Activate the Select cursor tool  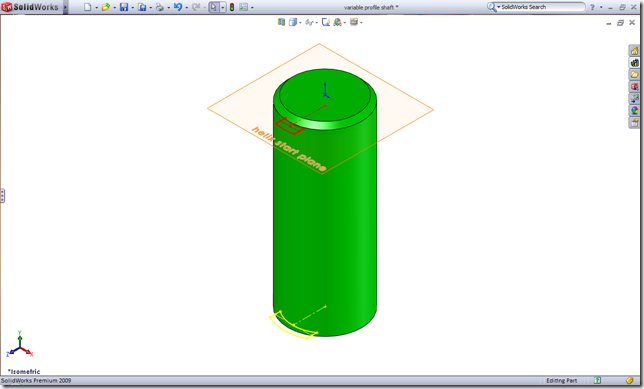(214, 7)
